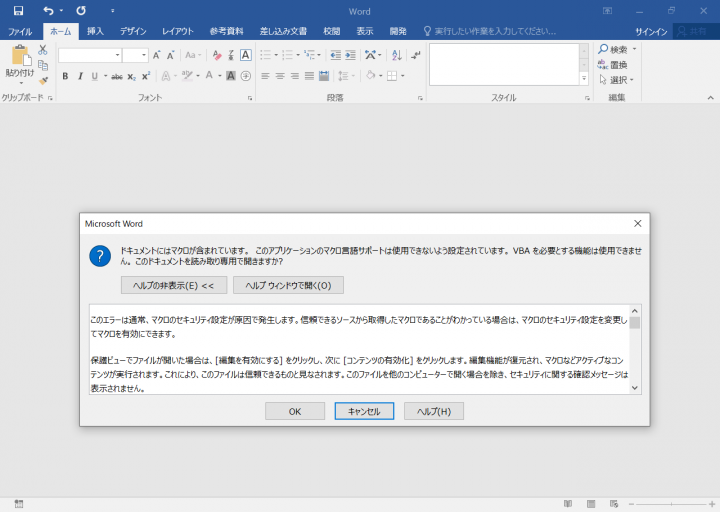Click the Align Left icon

point(265,76)
